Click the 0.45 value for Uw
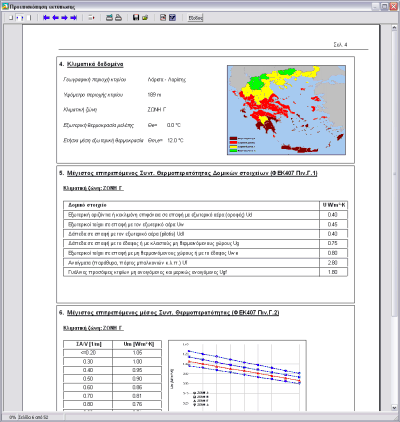 click(x=332, y=224)
